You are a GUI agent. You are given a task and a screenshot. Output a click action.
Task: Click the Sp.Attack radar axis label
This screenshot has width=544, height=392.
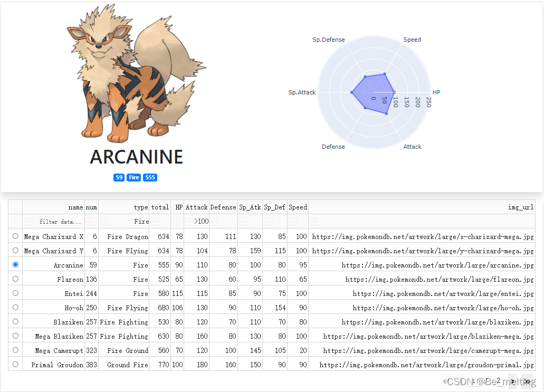tap(302, 92)
